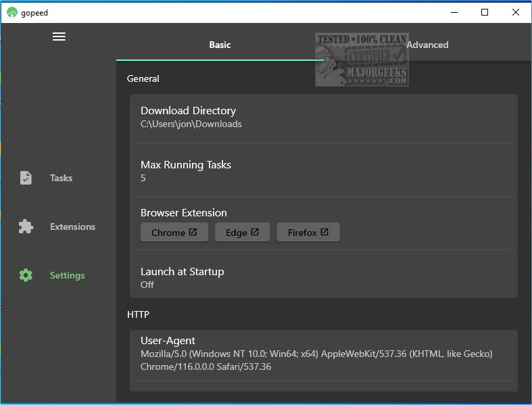The image size is (532, 405).
Task: Click the Mozilla/5.0 user agent string
Action: (x=316, y=360)
